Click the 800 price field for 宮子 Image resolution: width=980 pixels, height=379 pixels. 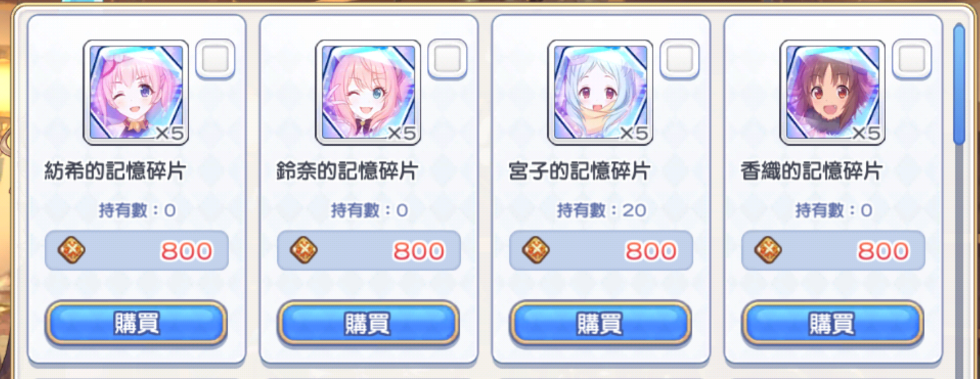click(x=601, y=251)
